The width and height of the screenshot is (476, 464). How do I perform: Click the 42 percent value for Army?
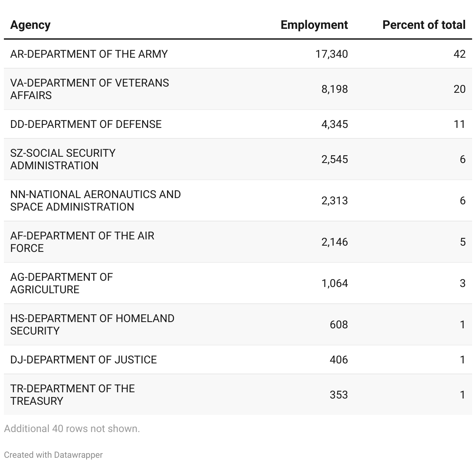(x=459, y=54)
